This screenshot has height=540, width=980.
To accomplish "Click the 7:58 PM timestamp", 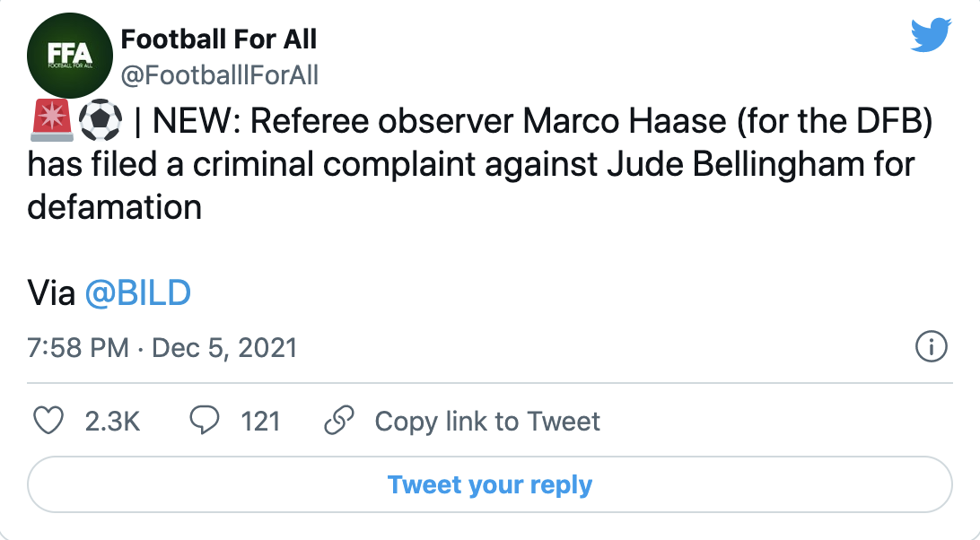I will (78, 347).
